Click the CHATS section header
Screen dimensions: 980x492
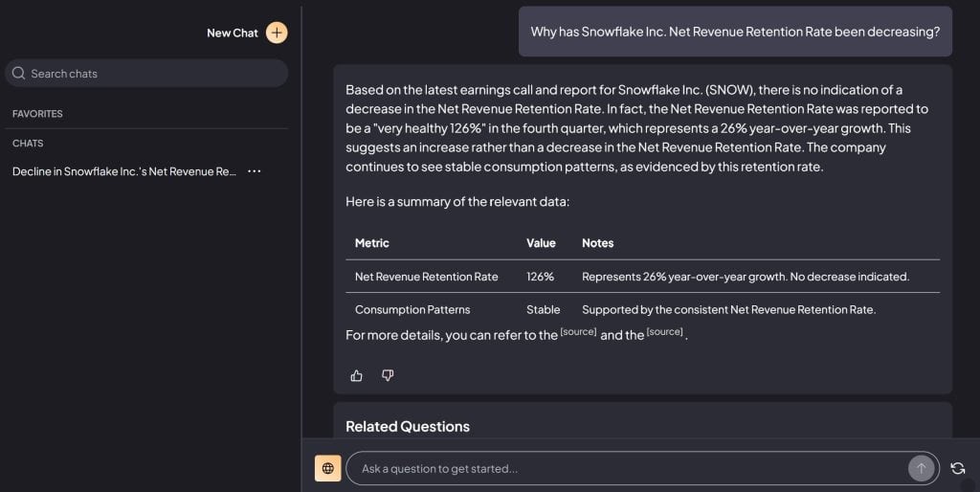[x=28, y=144]
